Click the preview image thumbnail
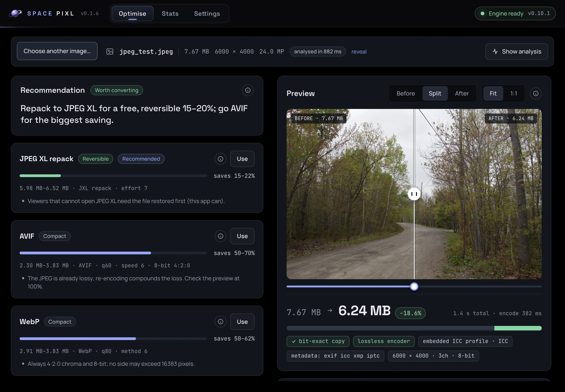This screenshot has width=565, height=392. [x=414, y=194]
